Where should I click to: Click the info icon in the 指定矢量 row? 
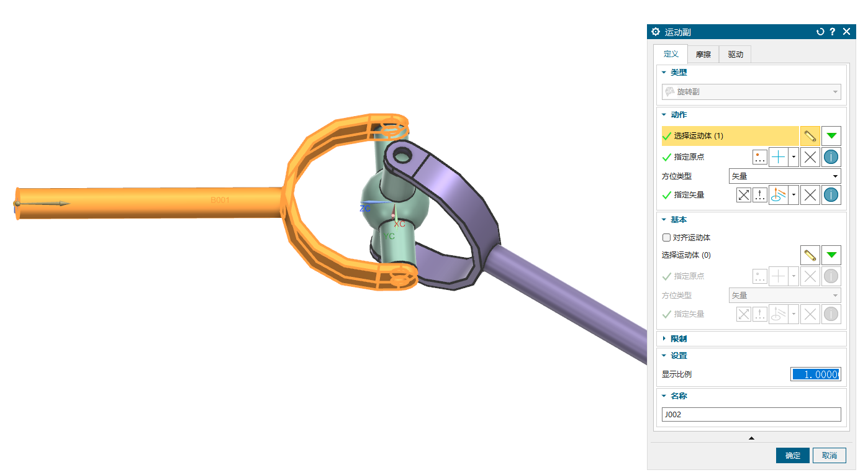831,195
